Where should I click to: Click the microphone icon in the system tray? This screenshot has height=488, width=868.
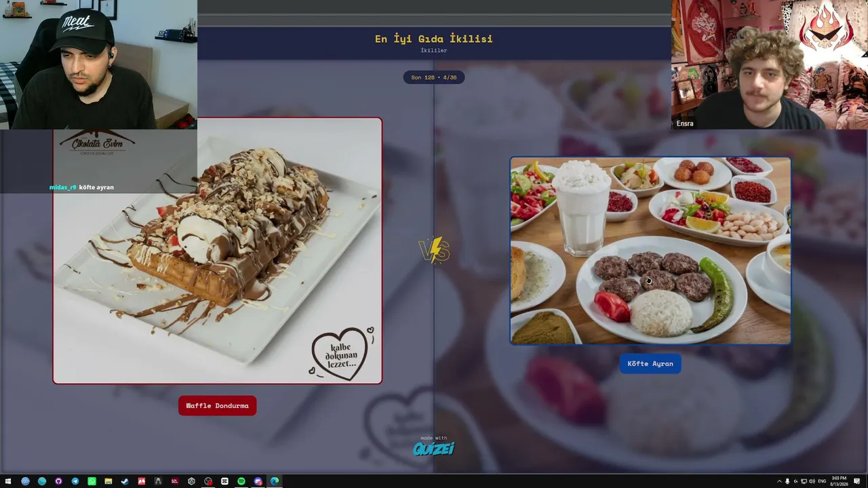pyautogui.click(x=787, y=481)
